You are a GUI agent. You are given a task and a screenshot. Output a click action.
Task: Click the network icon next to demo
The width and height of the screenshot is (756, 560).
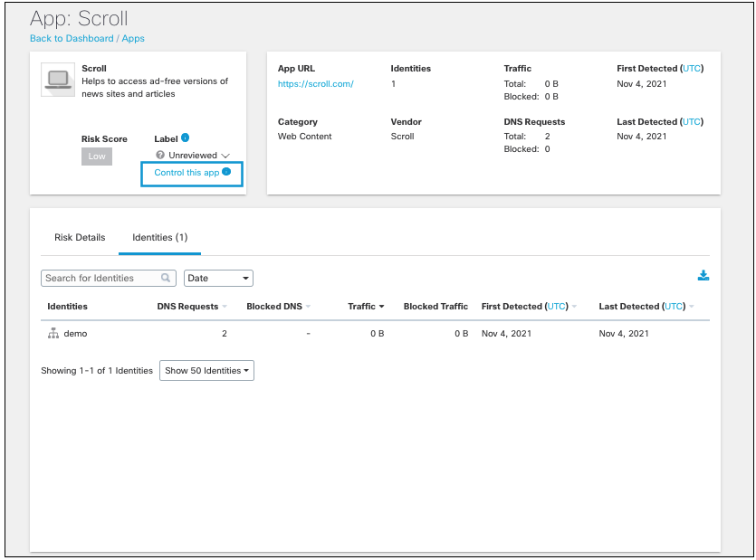pyautogui.click(x=53, y=333)
